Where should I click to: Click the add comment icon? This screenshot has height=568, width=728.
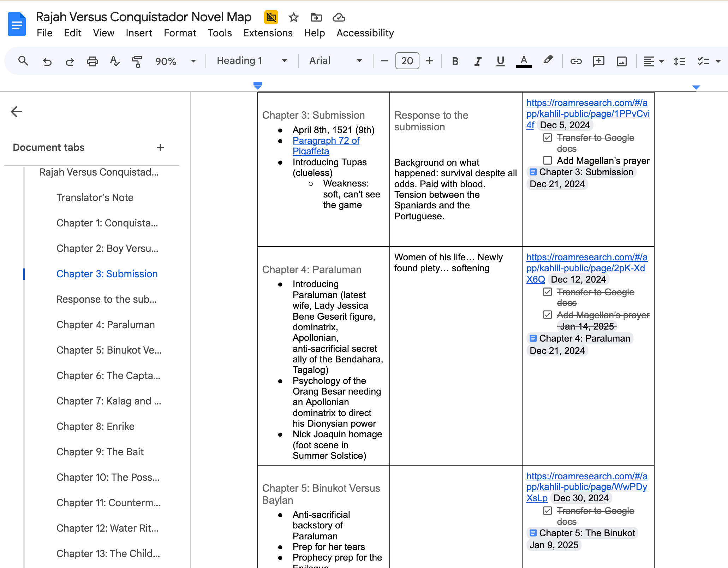click(x=599, y=61)
